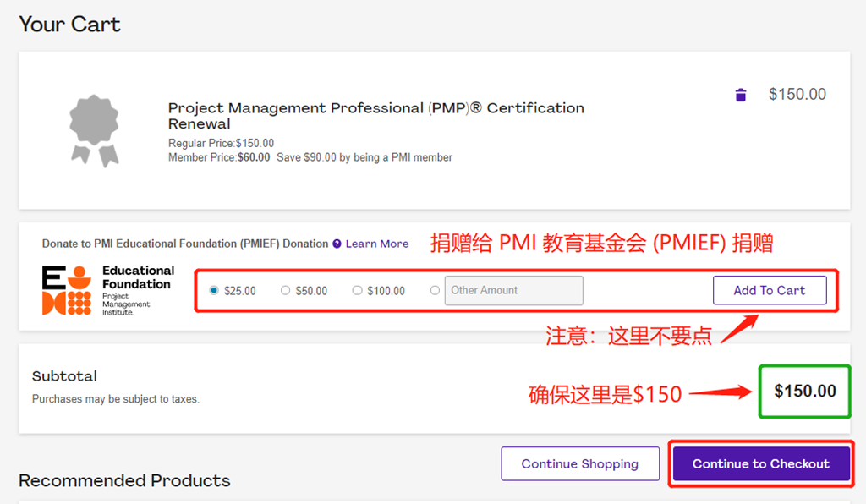This screenshot has width=866, height=504.
Task: Click the 'Donate to PMI Educational Foundation' label
Action: (185, 244)
